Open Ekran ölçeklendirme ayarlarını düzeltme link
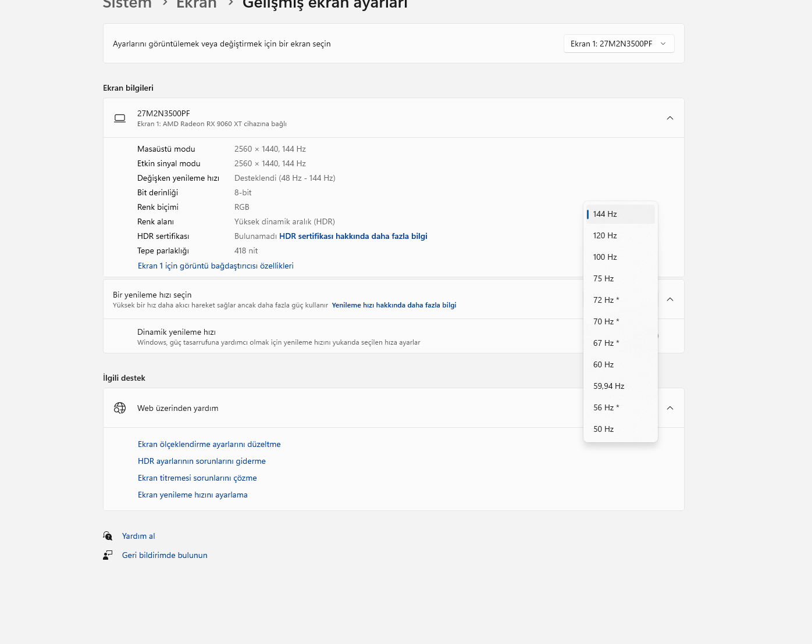 209,444
